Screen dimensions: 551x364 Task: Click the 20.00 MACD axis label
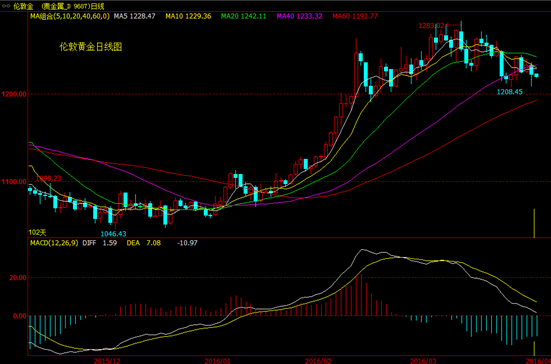point(18,278)
